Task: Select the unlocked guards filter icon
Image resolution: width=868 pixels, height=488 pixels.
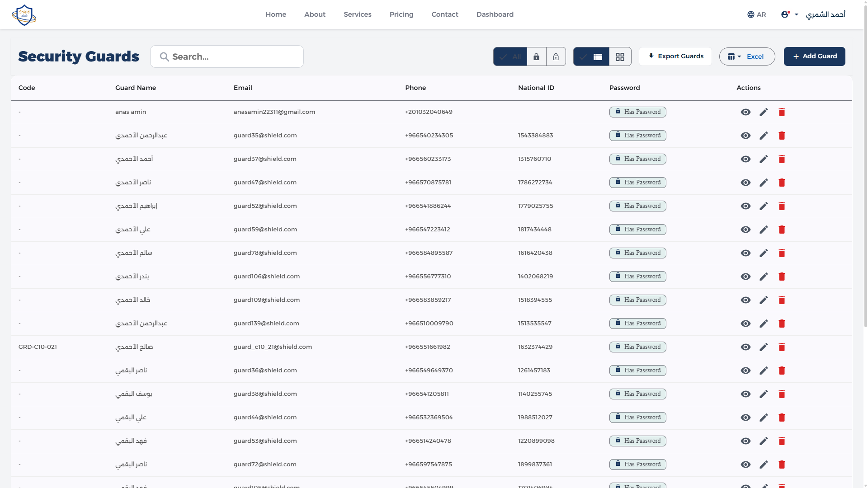Action: click(556, 56)
